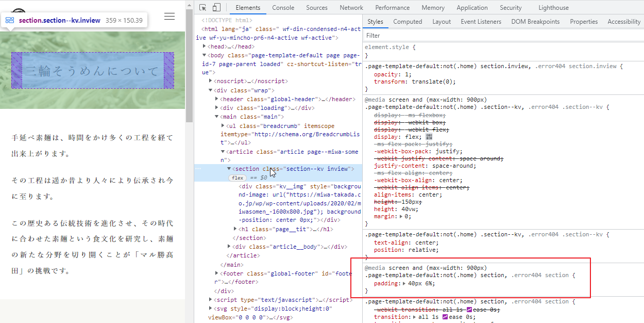Viewport: 644px width, 323px height.
Task: Edit the height: 40vw declaration
Action: [x=396, y=209]
